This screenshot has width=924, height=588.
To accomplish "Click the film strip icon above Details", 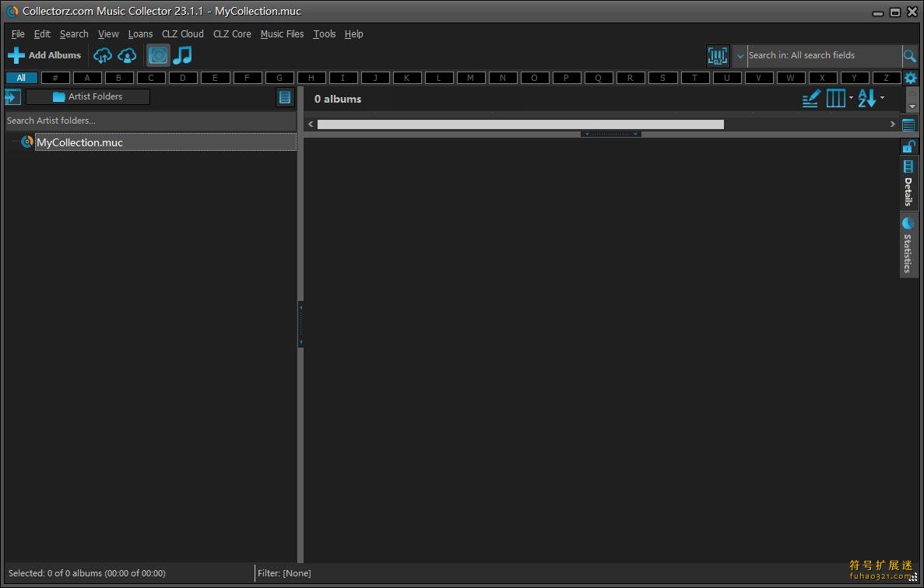I will (x=908, y=166).
